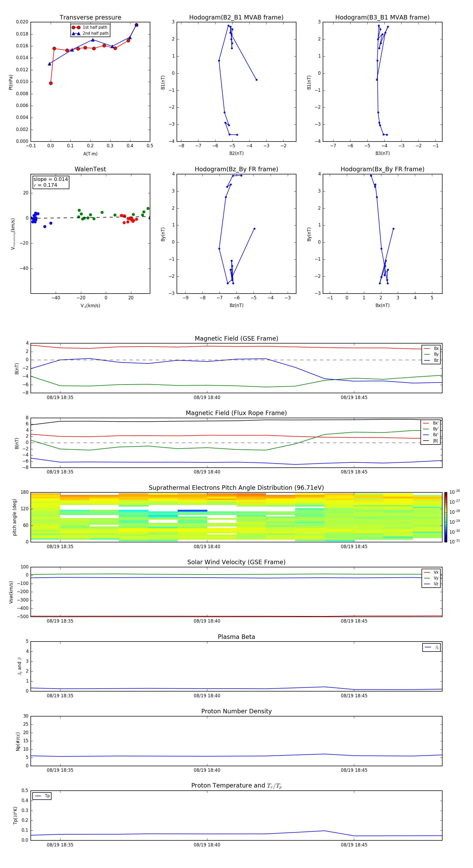Click the 'B3(nT)' x-axis label
Screen dimensions: 473x868
[x=382, y=153]
